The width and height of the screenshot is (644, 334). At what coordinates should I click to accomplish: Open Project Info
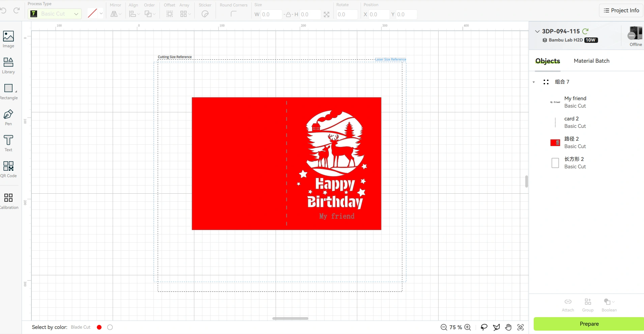pos(621,10)
